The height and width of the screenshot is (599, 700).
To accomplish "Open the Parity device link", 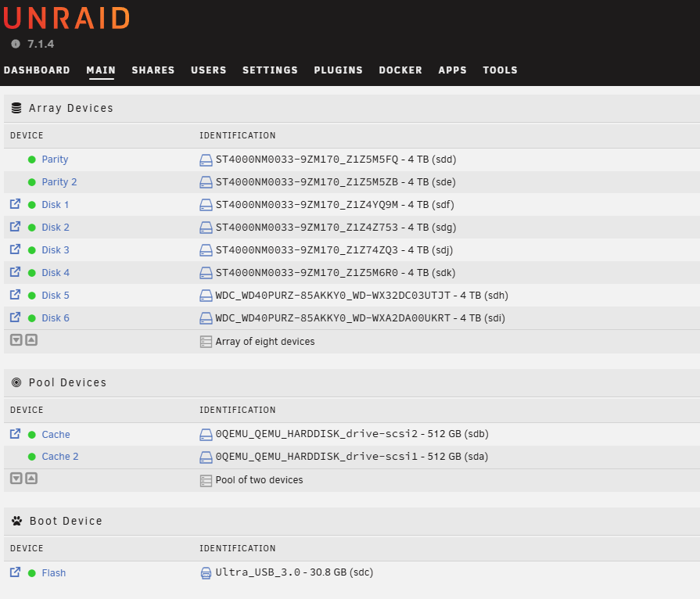I will [x=55, y=160].
